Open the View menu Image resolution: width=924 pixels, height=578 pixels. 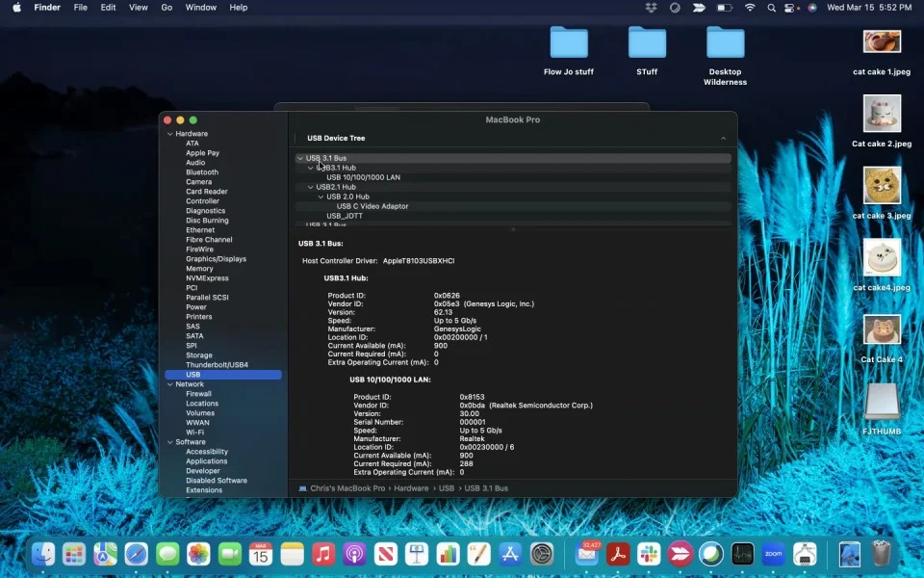[139, 8]
